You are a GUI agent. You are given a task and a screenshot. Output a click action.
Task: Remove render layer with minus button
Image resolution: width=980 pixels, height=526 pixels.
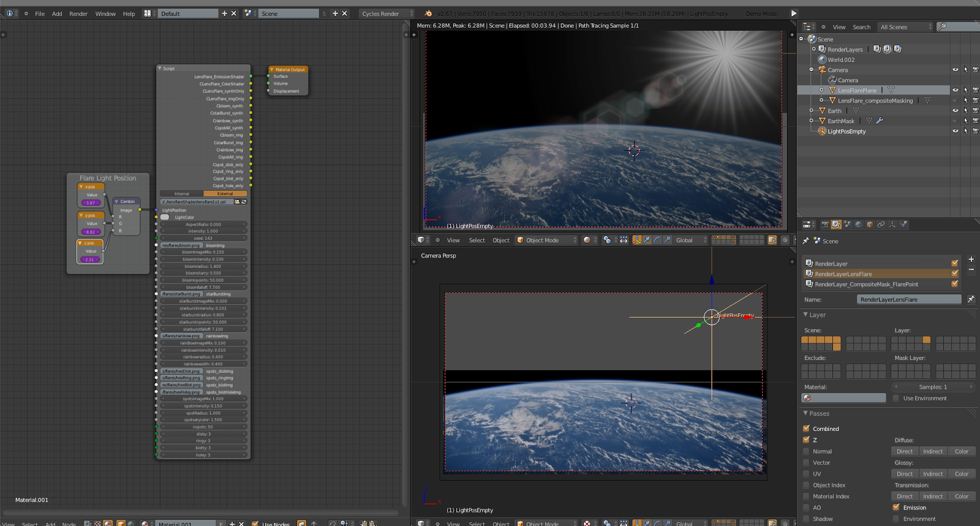pyautogui.click(x=971, y=270)
